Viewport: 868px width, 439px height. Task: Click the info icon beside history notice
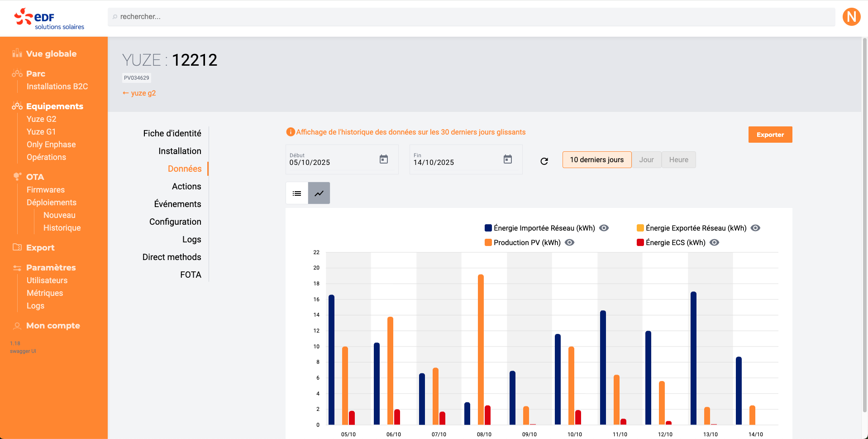(290, 132)
